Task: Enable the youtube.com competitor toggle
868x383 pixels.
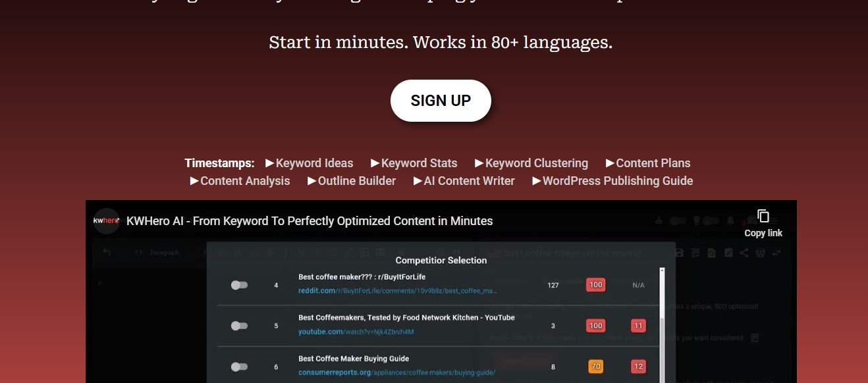Action: [239, 326]
